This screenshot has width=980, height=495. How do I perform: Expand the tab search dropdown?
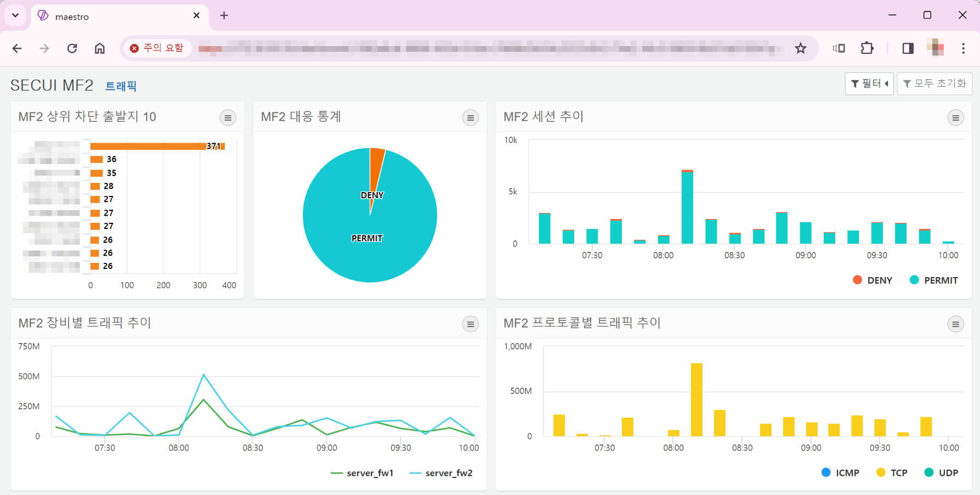tap(15, 15)
